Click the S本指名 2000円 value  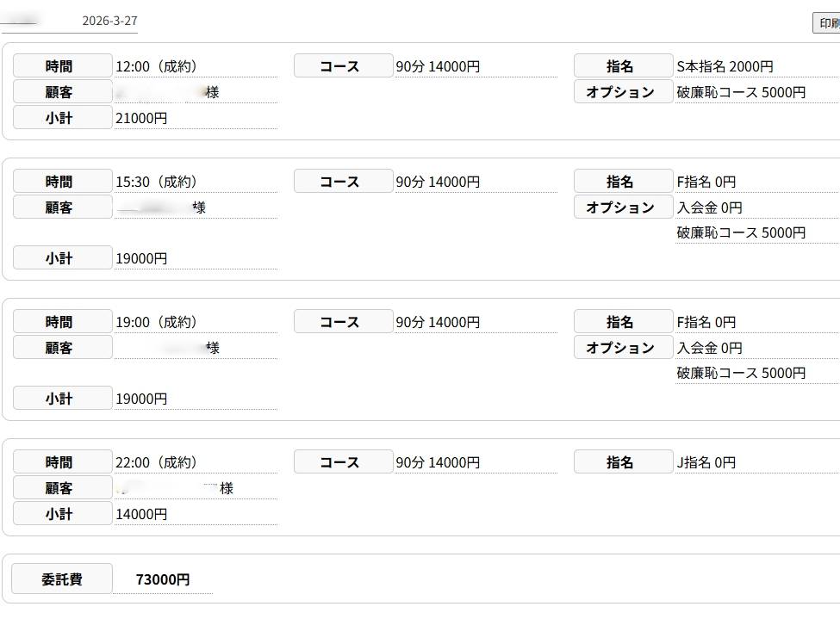[725, 66]
